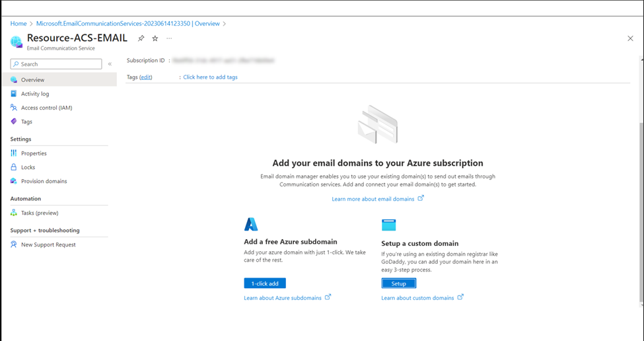Screen dimensions: 644x341
Task: Click the Setup a custom domain heading
Action: click(419, 243)
